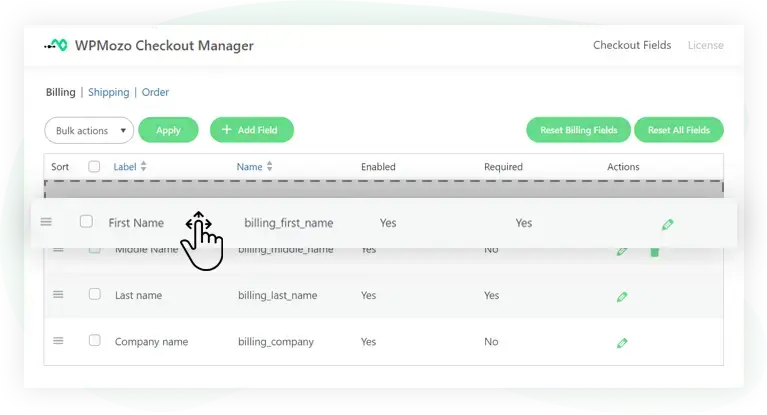The width and height of the screenshot is (767, 415).
Task: Grab the drag handle for Company name row
Action: (58, 341)
